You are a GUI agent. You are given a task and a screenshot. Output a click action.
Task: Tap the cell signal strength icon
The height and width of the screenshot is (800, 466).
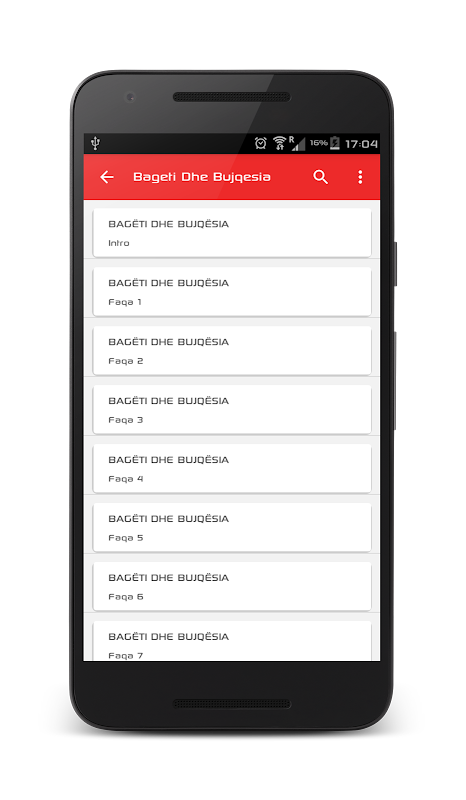(298, 144)
